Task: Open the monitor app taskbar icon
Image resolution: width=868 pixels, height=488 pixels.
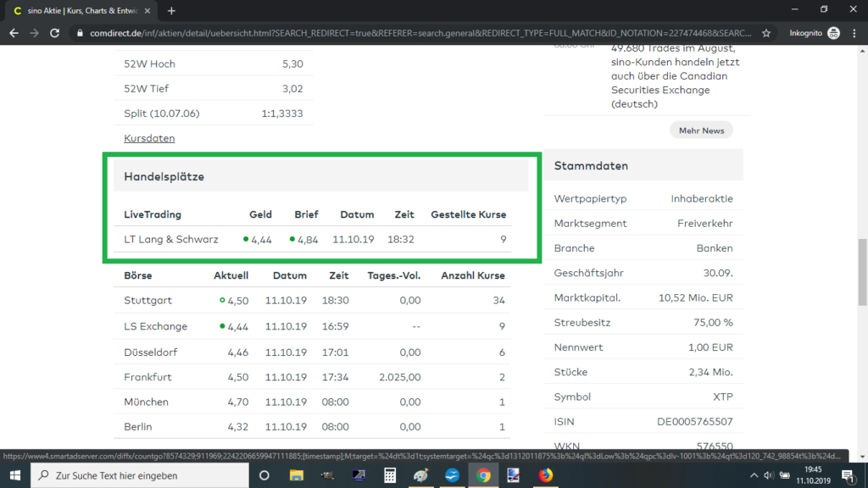Action: [x=359, y=475]
